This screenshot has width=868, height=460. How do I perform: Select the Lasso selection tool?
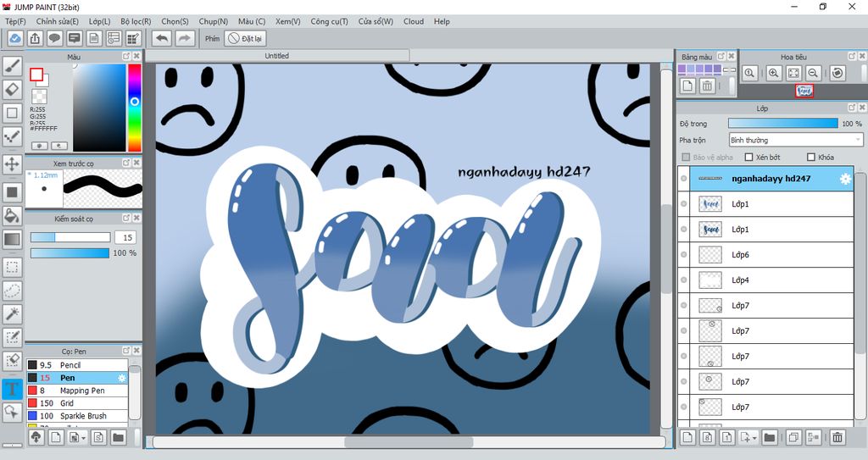[12, 290]
